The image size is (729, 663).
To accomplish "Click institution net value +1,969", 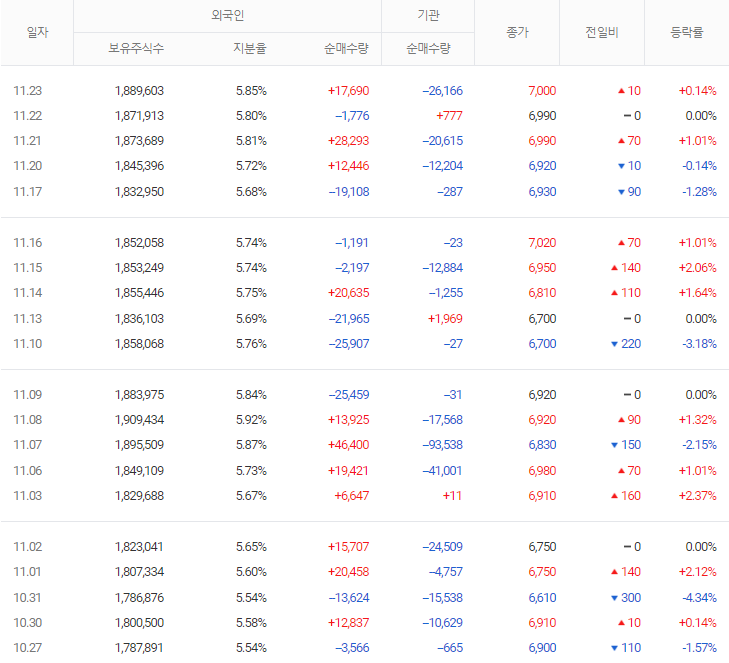I will tap(445, 319).
